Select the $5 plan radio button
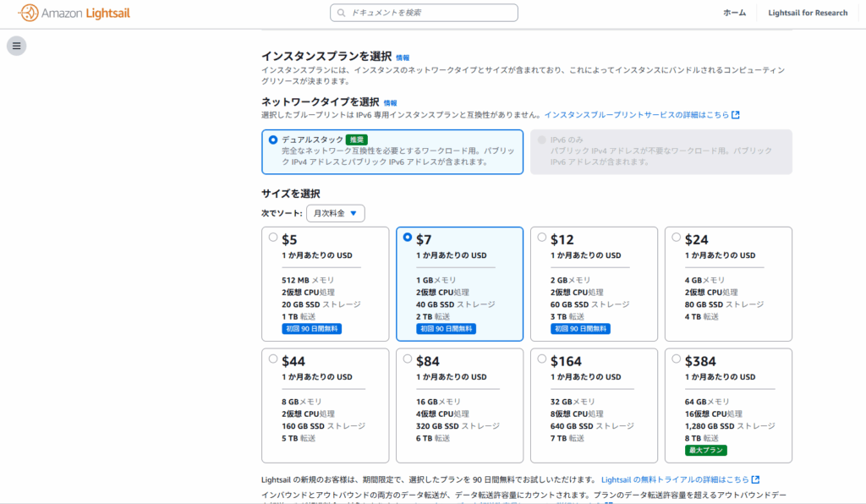The width and height of the screenshot is (866, 504). coord(273,238)
